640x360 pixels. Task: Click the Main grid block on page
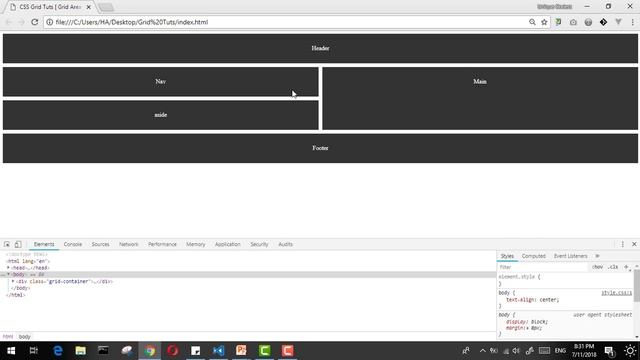480,98
